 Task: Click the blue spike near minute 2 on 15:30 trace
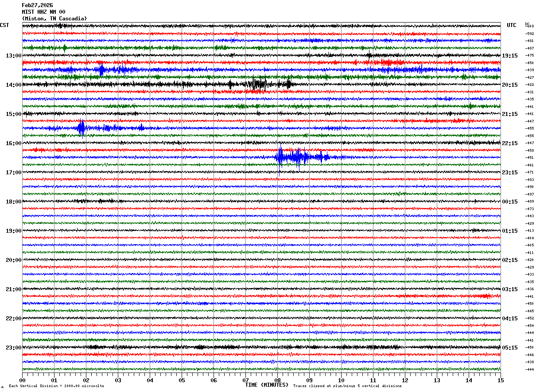pos(81,128)
